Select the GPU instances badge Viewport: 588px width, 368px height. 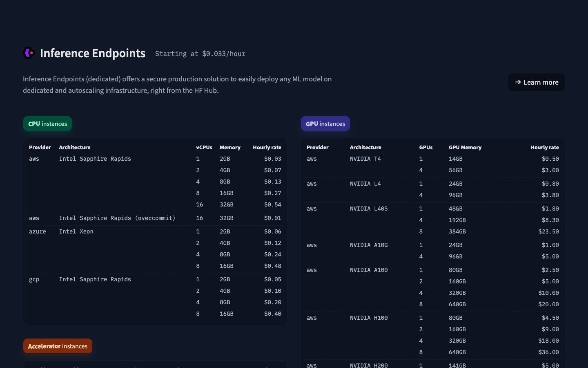(325, 123)
